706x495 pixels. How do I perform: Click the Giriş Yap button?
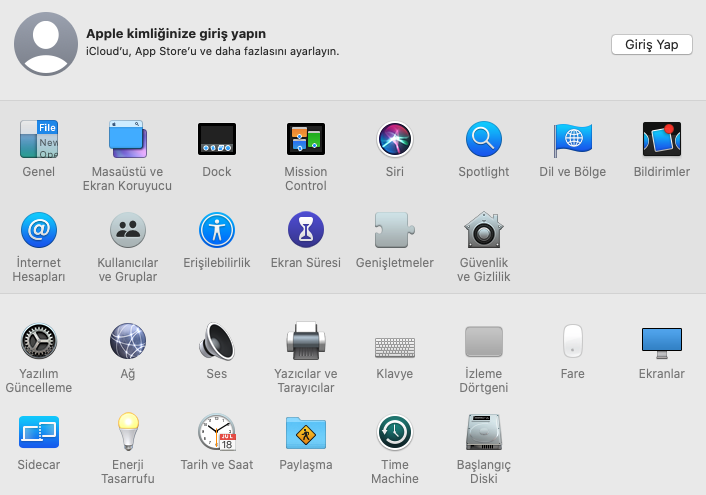[x=651, y=45]
